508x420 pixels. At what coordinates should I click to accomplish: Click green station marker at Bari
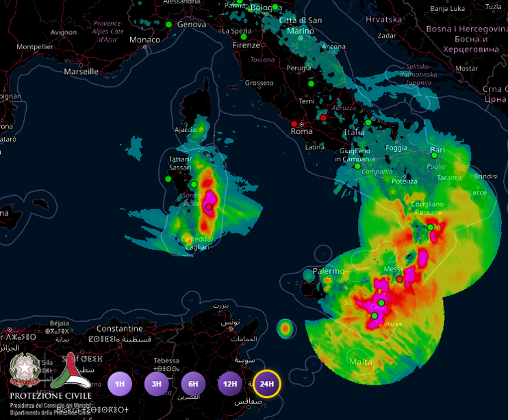coord(434,155)
